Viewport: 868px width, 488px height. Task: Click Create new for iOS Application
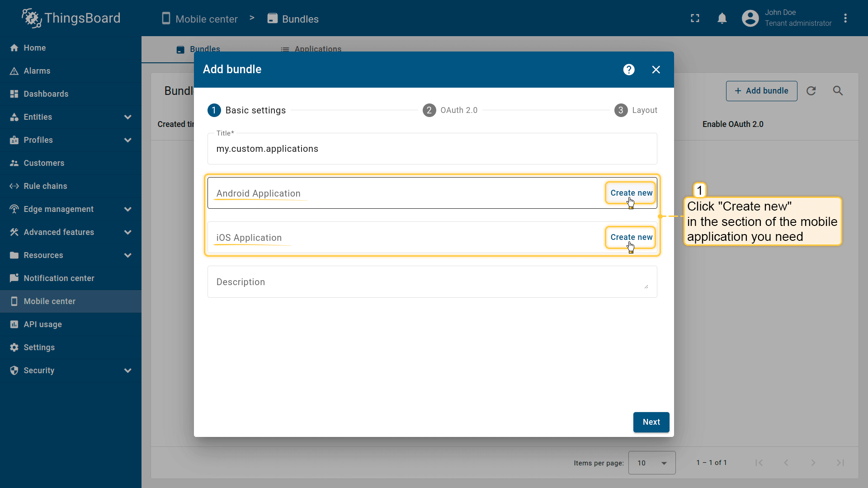click(631, 237)
